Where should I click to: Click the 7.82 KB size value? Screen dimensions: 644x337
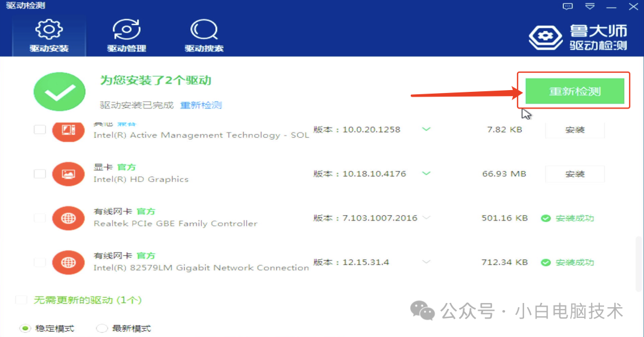pos(504,130)
